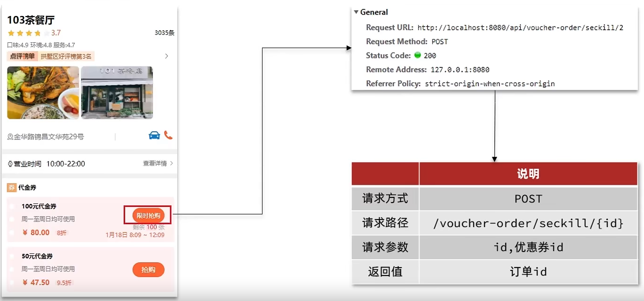Screen dimensions: 644x301
Task: Click the id,优惠券id parameter cell
Action: click(x=528, y=248)
